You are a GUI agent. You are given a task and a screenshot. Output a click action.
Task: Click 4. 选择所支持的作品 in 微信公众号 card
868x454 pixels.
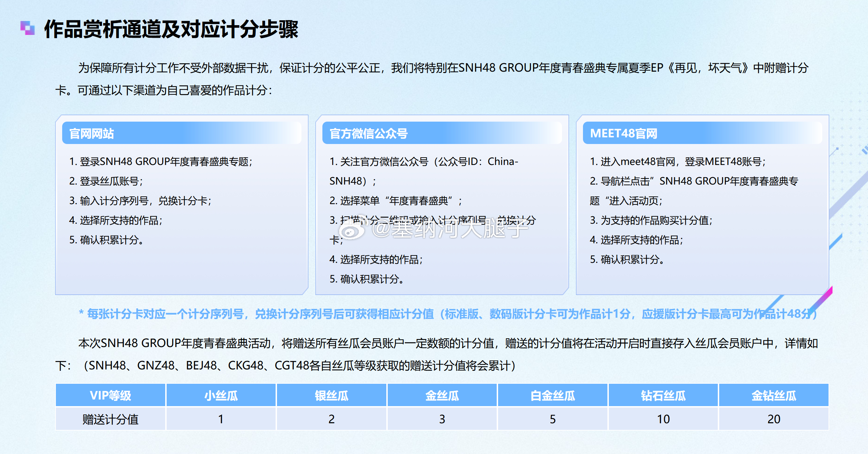click(x=376, y=259)
